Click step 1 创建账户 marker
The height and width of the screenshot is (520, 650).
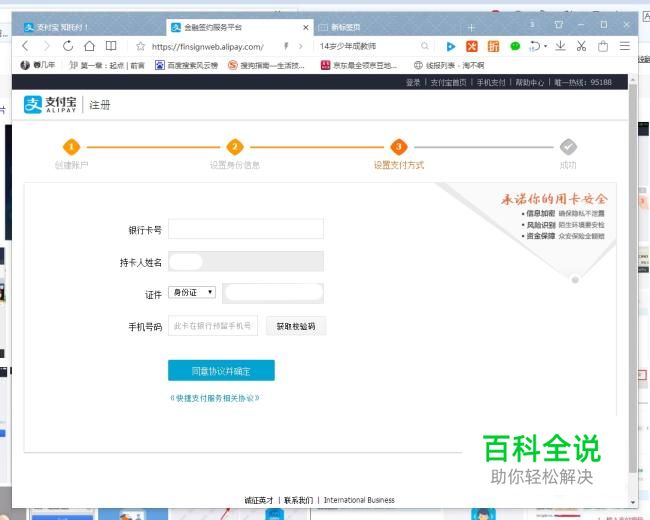[x=71, y=147]
